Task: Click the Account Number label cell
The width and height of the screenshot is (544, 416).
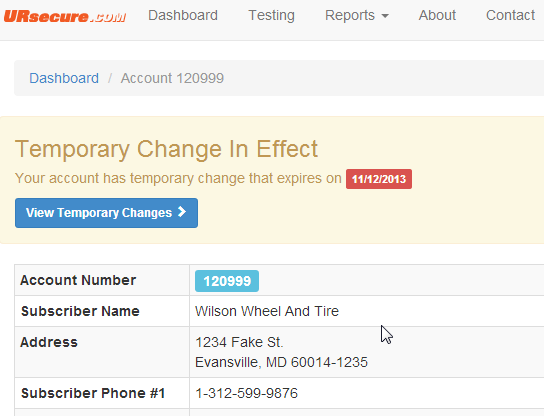Action: (102, 280)
